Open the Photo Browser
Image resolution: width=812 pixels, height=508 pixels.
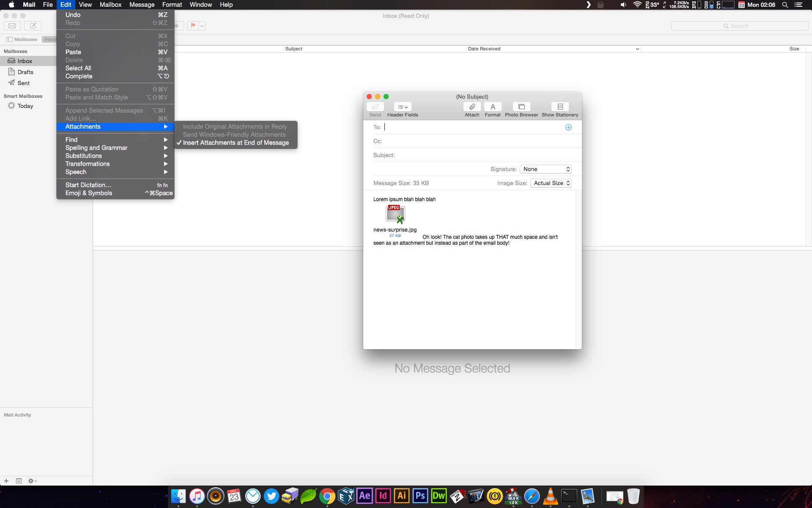pos(521,107)
